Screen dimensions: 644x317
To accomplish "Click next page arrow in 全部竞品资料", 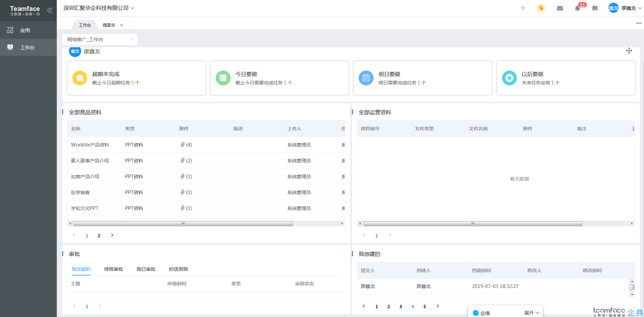I will click(112, 235).
